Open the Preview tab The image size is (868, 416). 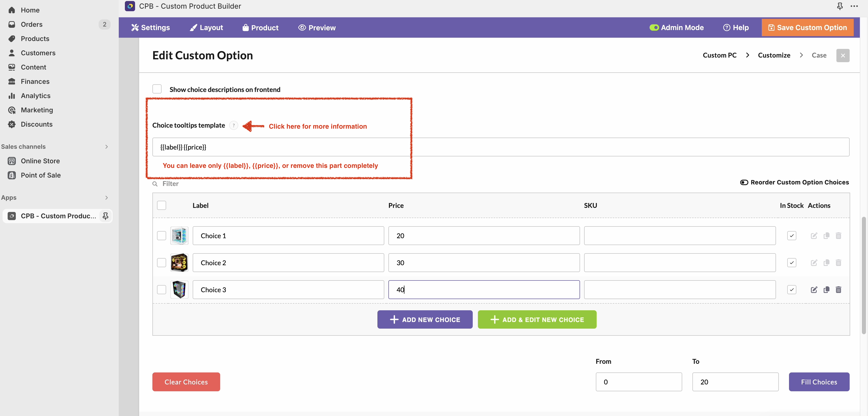point(317,28)
